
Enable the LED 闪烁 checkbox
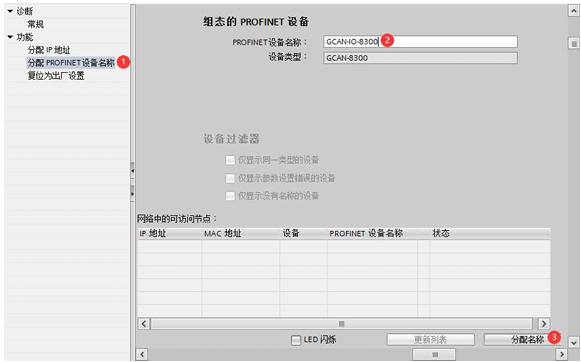coord(296,340)
